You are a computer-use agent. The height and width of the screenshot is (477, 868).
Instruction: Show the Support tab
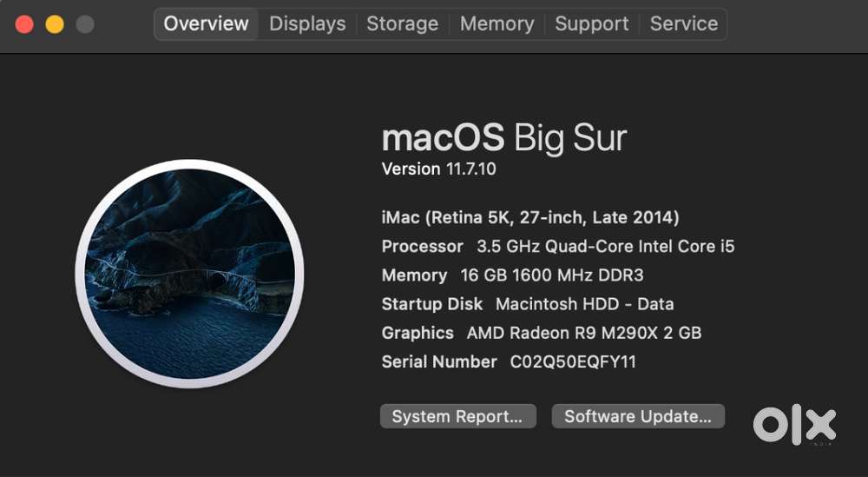coord(592,24)
